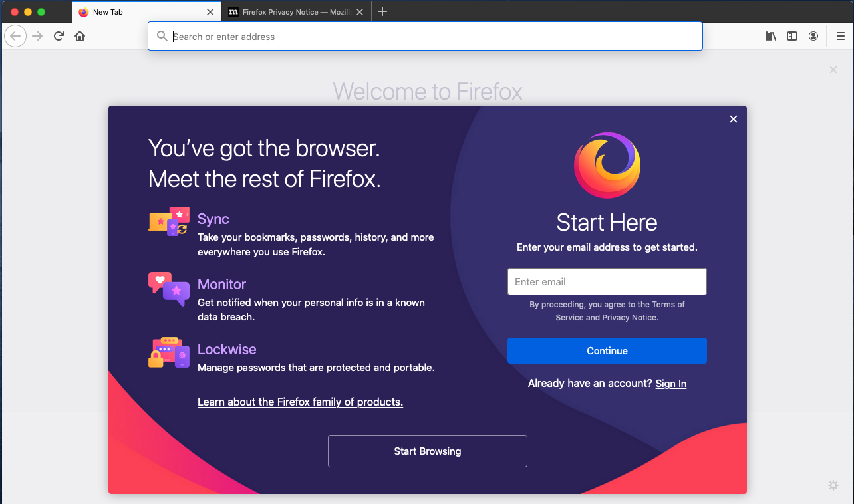Focus the Search or enter address field

pyautogui.click(x=425, y=36)
